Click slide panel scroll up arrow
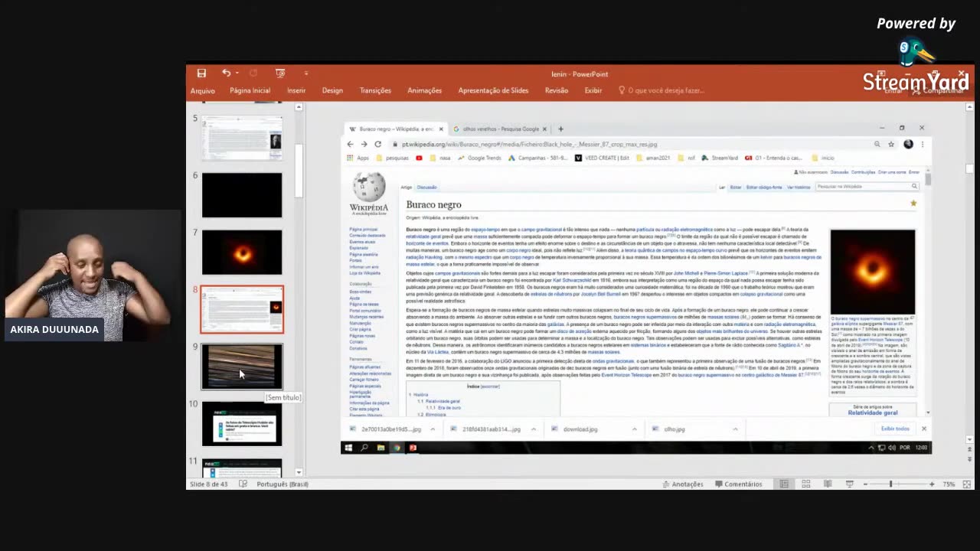 coord(299,108)
